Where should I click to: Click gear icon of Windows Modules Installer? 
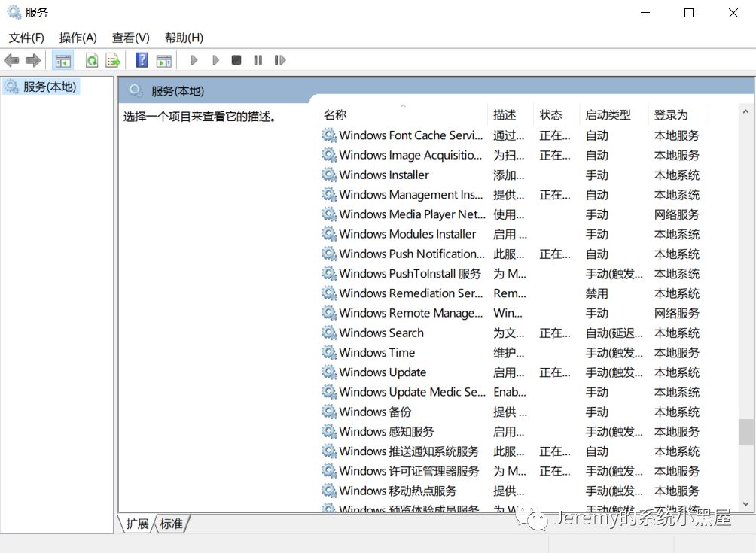(x=329, y=234)
